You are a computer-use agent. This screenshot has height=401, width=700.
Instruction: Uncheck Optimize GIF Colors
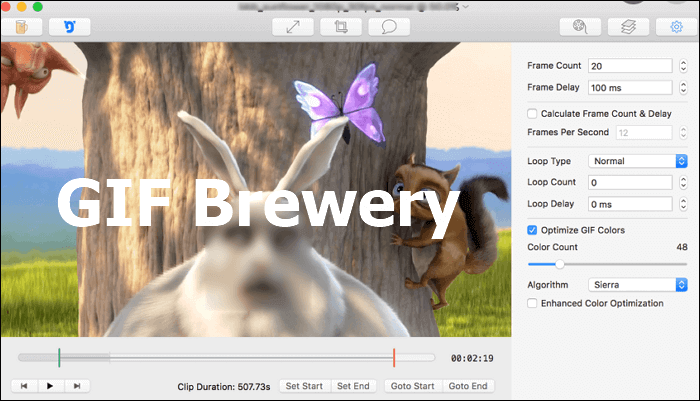click(532, 230)
